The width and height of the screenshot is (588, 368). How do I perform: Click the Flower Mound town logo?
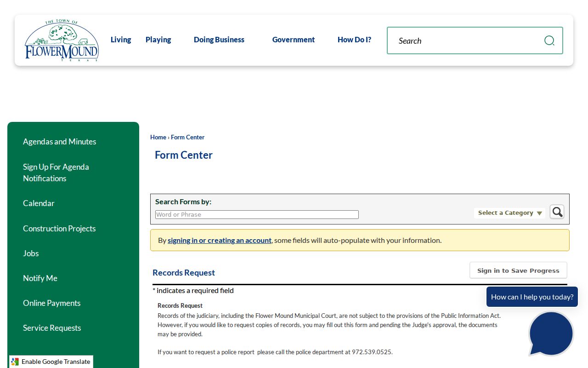62,40
